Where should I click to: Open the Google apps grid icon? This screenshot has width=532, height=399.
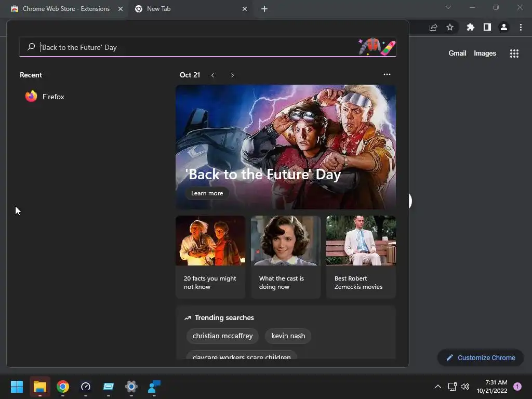(514, 54)
